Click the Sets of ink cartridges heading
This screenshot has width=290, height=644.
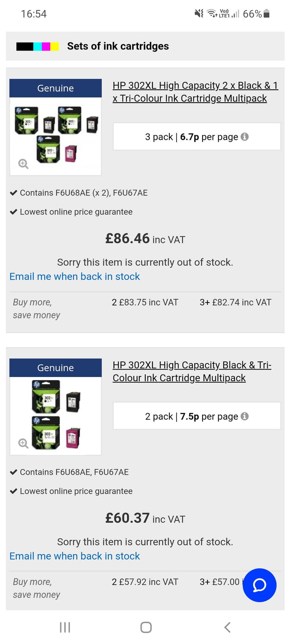coord(118,46)
